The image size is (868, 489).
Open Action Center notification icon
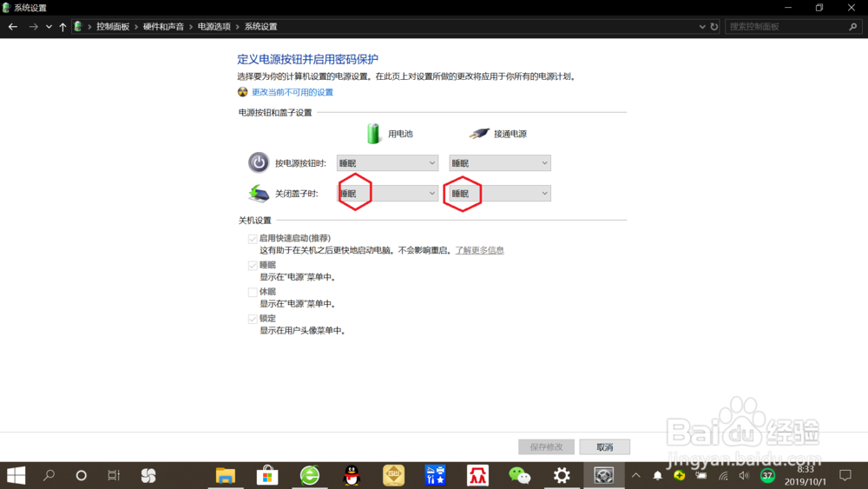(x=845, y=475)
